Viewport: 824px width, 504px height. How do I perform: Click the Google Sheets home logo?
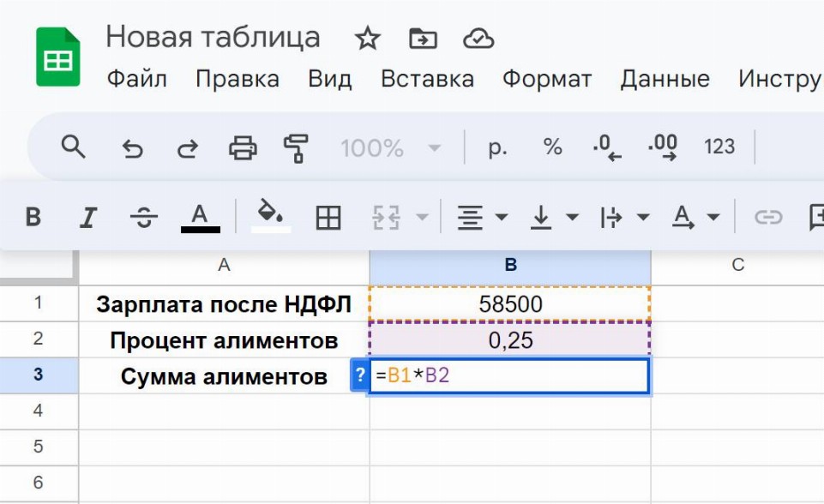point(57,57)
